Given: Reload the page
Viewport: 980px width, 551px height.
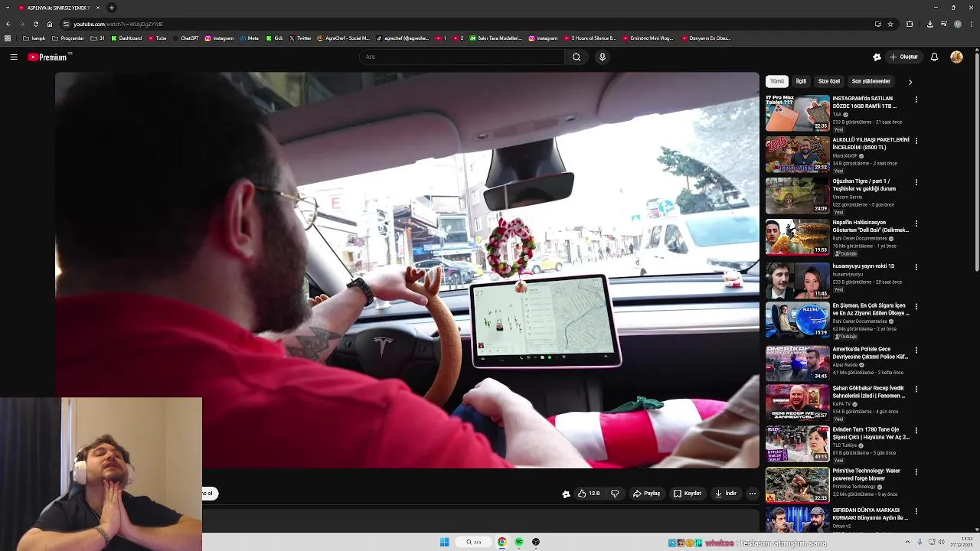Looking at the screenshot, I should point(35,24).
